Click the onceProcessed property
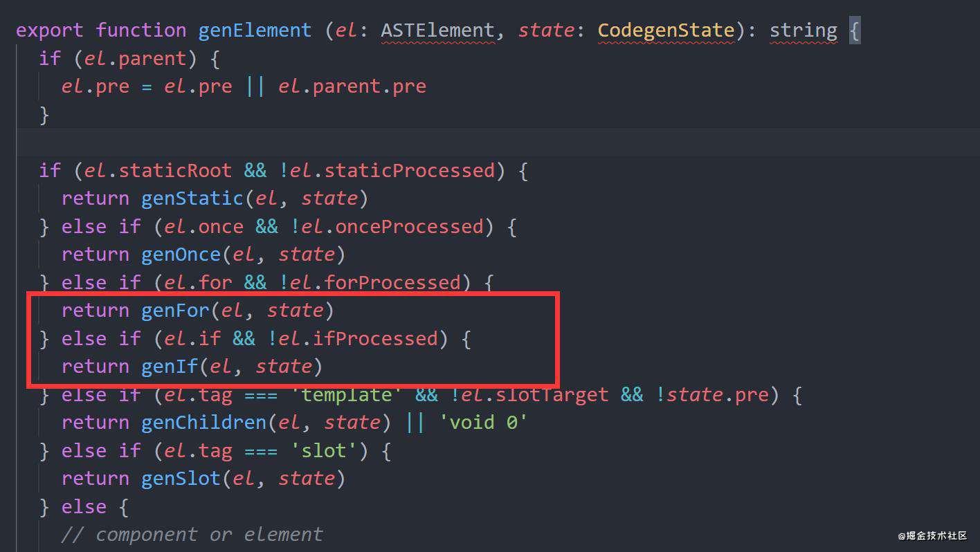980x552 pixels. click(x=409, y=226)
